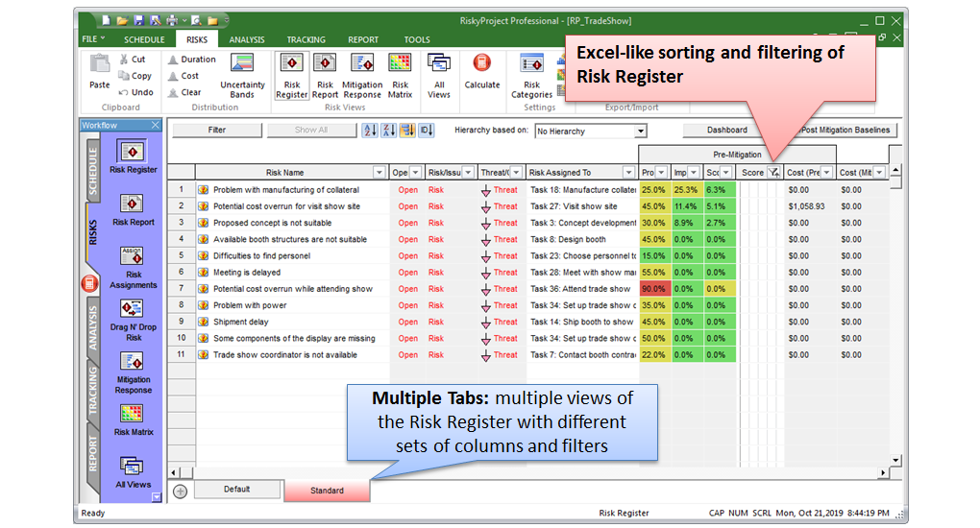This screenshot has width=980, height=528.
Task: Open the Risk Name column filter dropdown
Action: pos(379,173)
